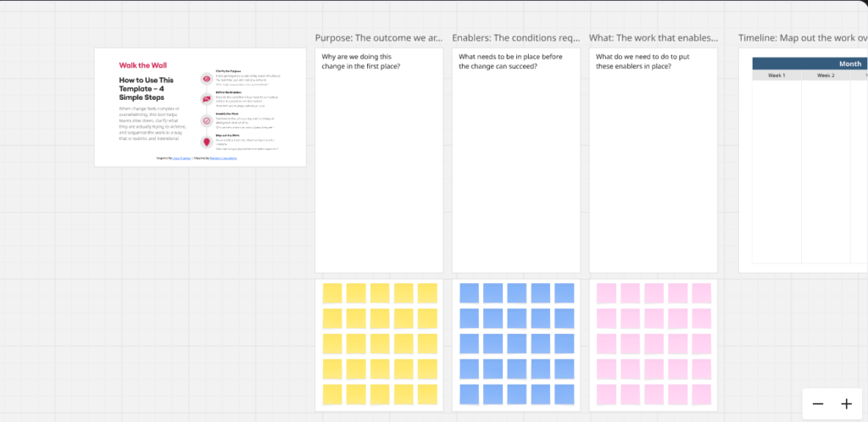This screenshot has width=868, height=422.
Task: Select the Week 1 column header
Action: point(776,75)
